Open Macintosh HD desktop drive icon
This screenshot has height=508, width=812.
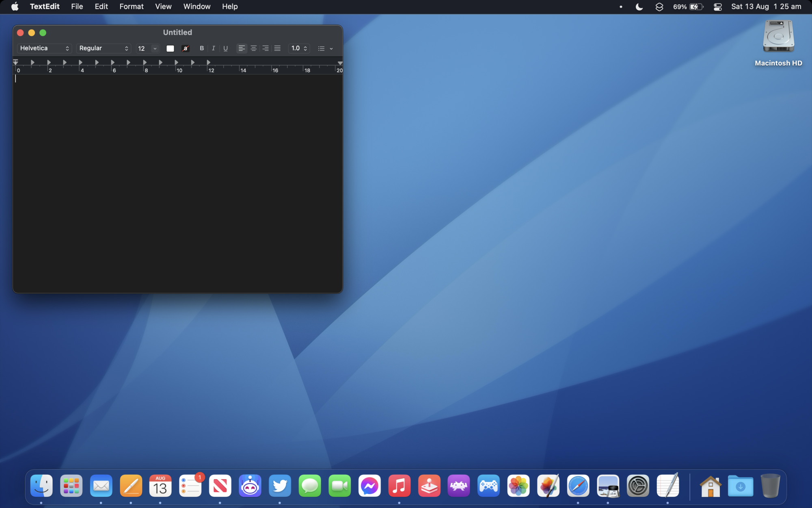[x=778, y=37]
